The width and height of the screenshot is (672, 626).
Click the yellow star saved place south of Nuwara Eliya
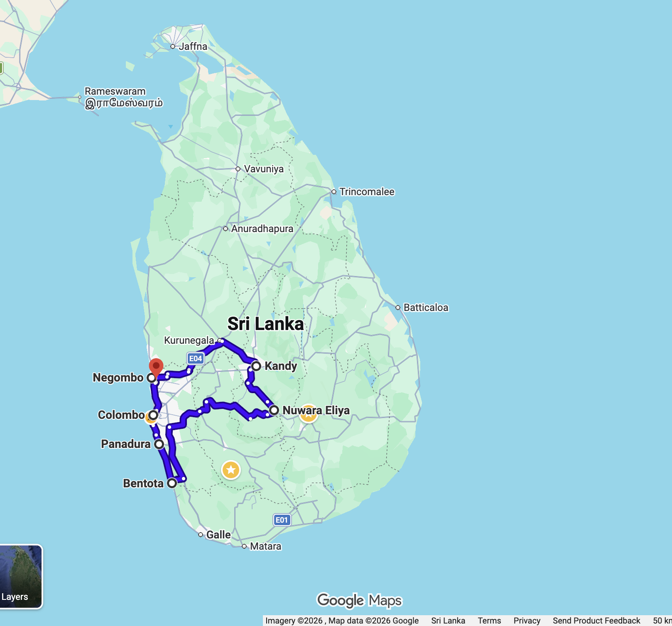(x=231, y=470)
